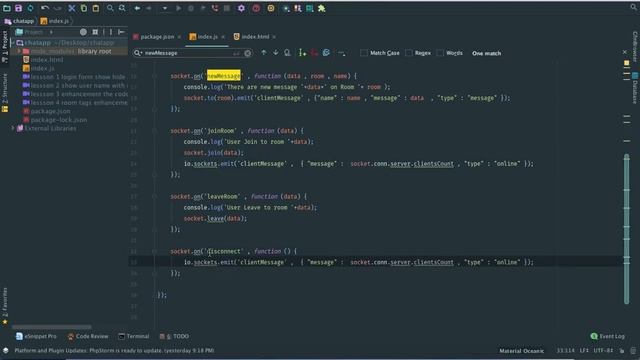Click the Open folder toolbar icon

[7, 8]
